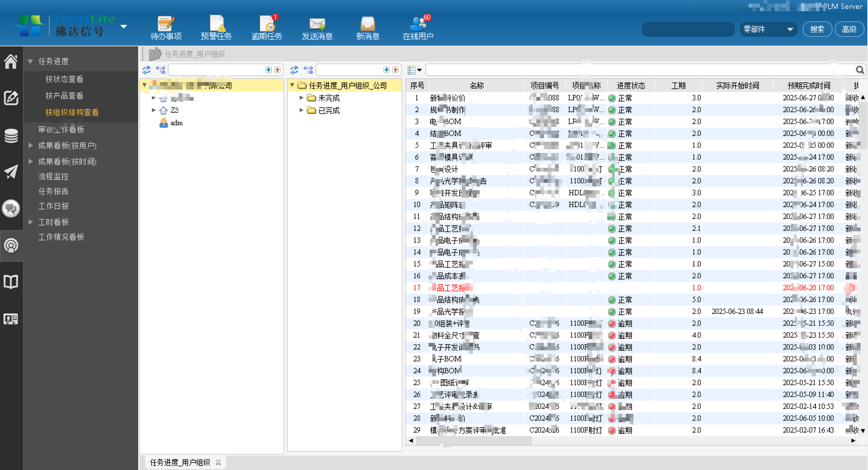Expand the ZS organization node
Viewport: 868px width, 470px height.
(154, 110)
